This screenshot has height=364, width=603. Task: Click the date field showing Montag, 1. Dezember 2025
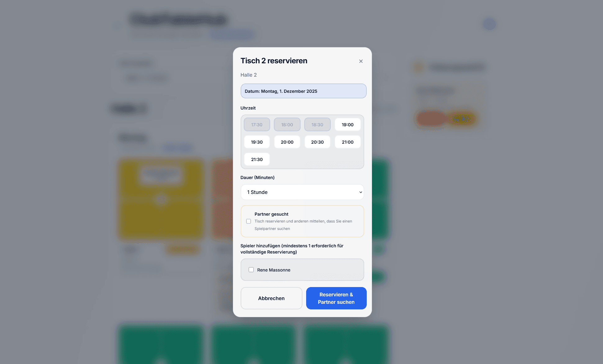tap(303, 91)
